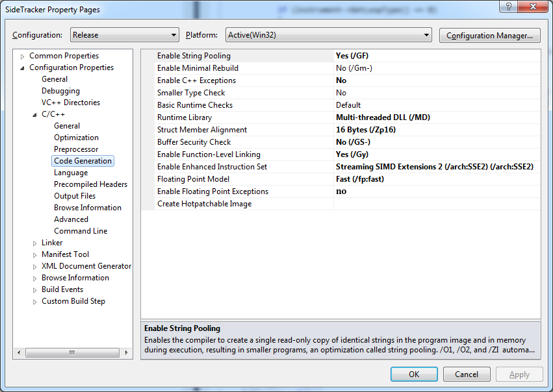Screen dimensions: 553x392
Task: Select the Code Generation page
Action: click(83, 161)
